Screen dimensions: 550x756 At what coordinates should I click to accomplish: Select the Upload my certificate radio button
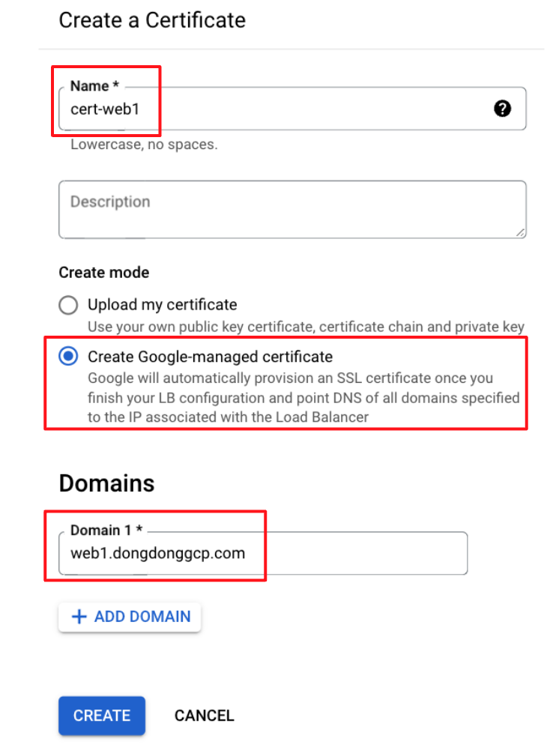pos(68,305)
